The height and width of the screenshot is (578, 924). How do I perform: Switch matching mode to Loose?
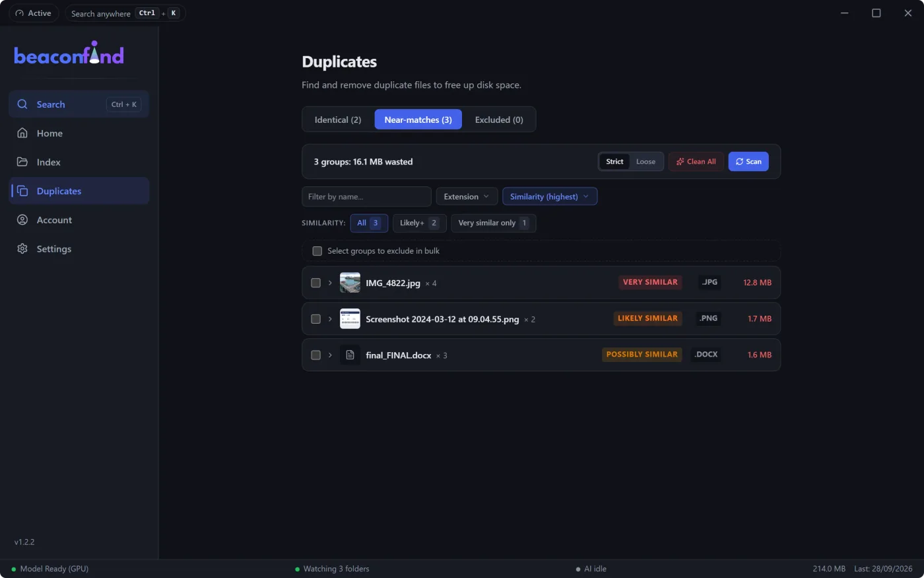pyautogui.click(x=645, y=162)
